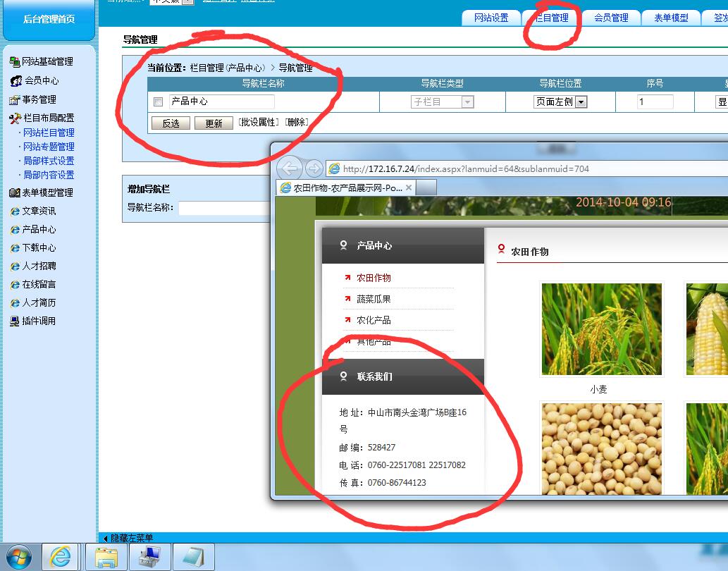728x571 pixels.
Task: Switch to the 网站设置 tab
Action: [491, 18]
